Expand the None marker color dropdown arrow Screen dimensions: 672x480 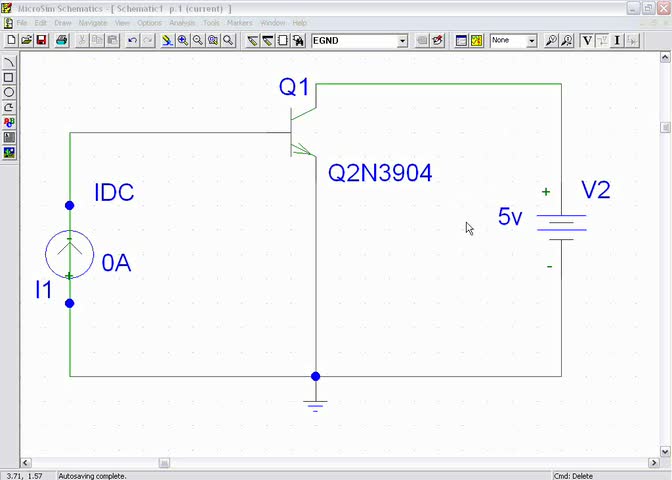click(x=531, y=41)
